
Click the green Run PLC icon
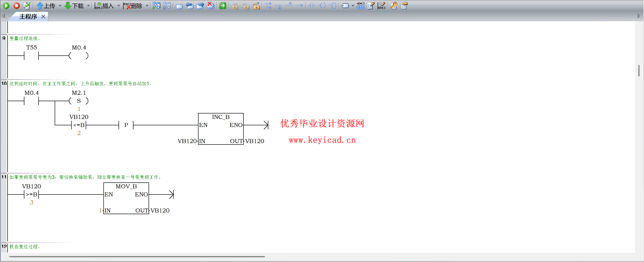click(x=6, y=5)
